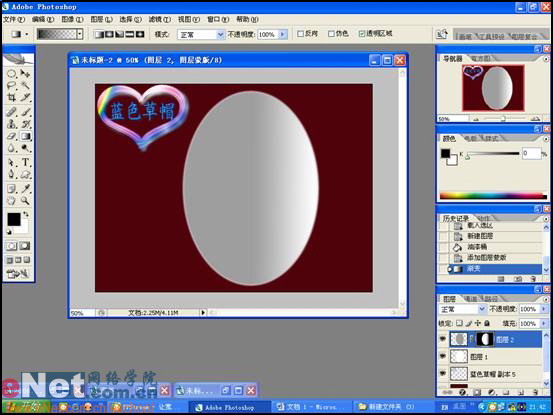Open gradient picker dropdown arrow
This screenshot has height=415, width=553.
click(80, 34)
